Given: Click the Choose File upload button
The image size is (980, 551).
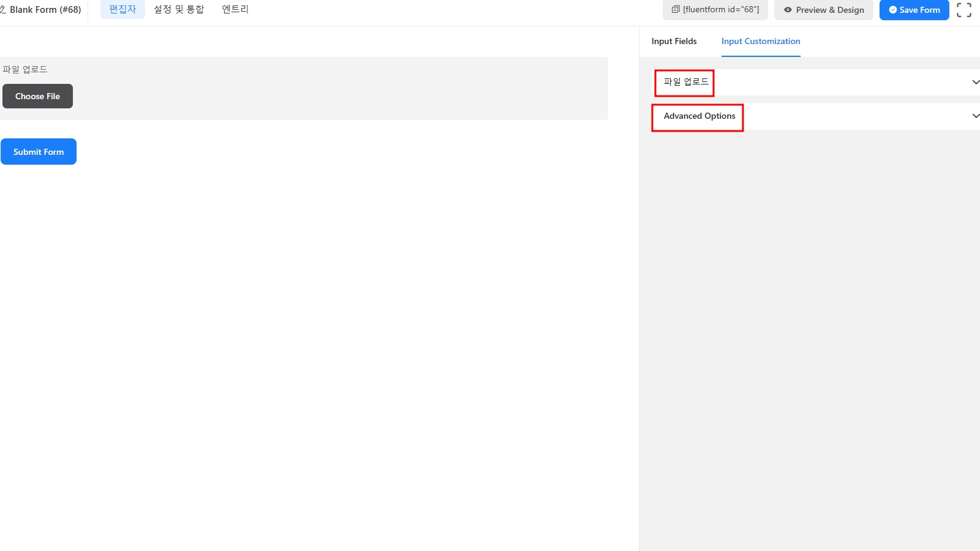Looking at the screenshot, I should click(x=37, y=96).
